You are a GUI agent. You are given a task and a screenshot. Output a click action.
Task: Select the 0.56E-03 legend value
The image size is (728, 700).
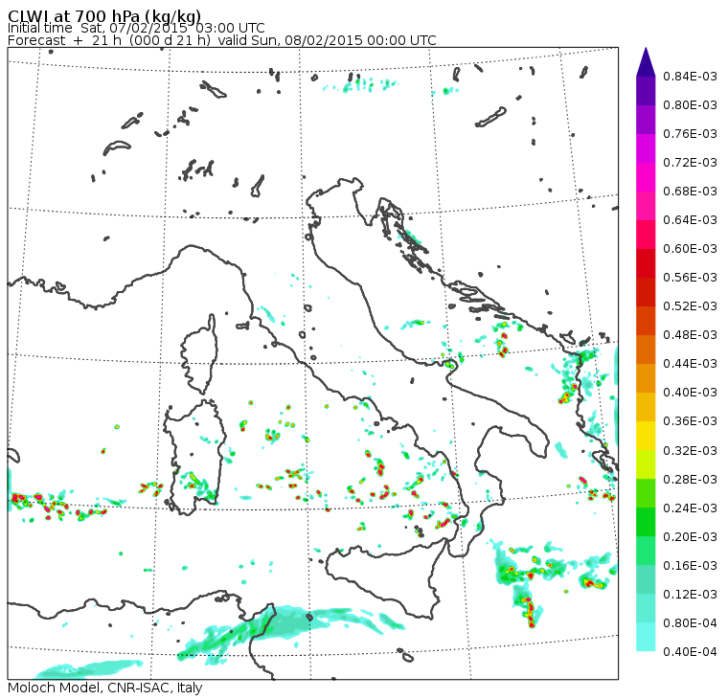(x=690, y=278)
